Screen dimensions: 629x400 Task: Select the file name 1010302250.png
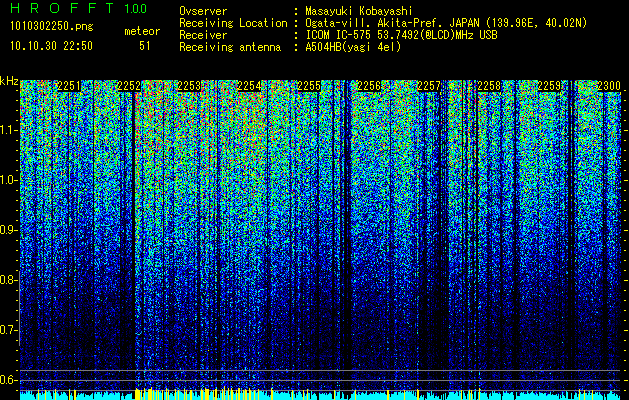click(x=52, y=27)
